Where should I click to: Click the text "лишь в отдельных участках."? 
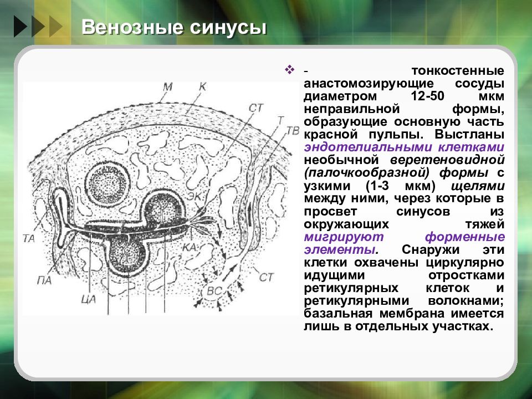point(398,326)
